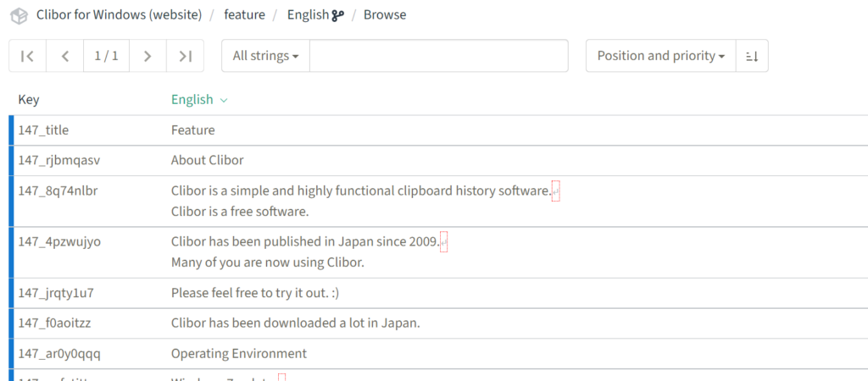868x381 pixels.
Task: Open Clibor for Windows (website) breadcrumb link
Action: tap(119, 15)
